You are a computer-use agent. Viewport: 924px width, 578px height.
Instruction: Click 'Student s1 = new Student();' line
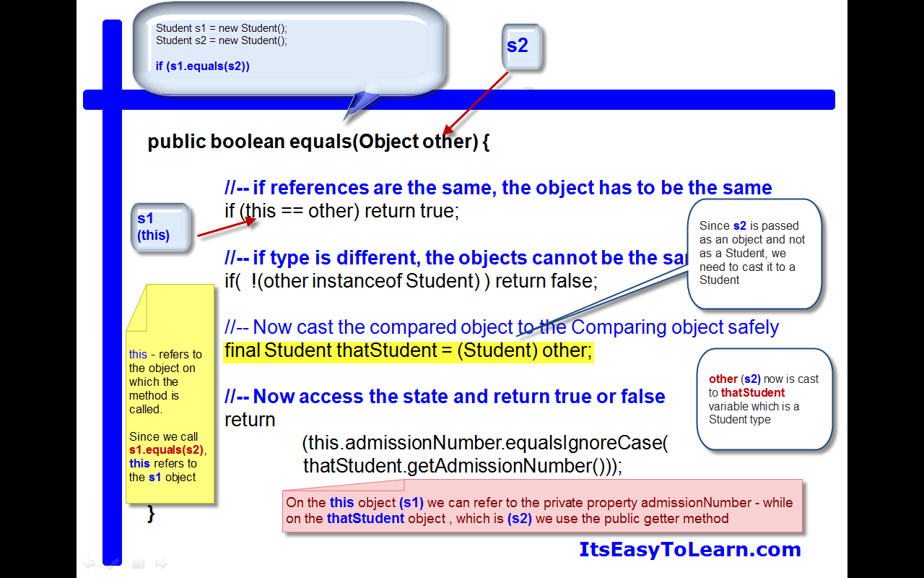[222, 28]
